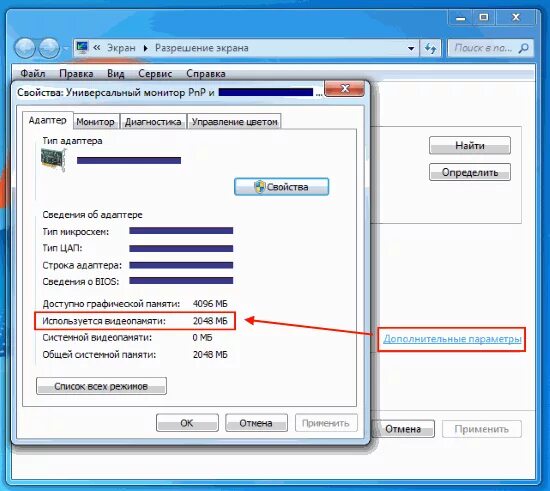This screenshot has width=550, height=491.
Task: Select the Адаптер tab
Action: pyautogui.click(x=48, y=120)
